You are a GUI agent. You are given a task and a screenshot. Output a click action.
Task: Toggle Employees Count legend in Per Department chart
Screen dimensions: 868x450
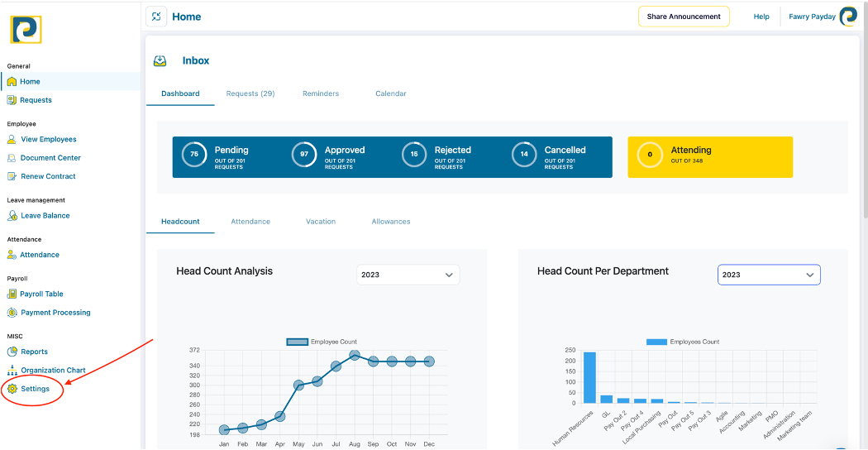point(656,342)
